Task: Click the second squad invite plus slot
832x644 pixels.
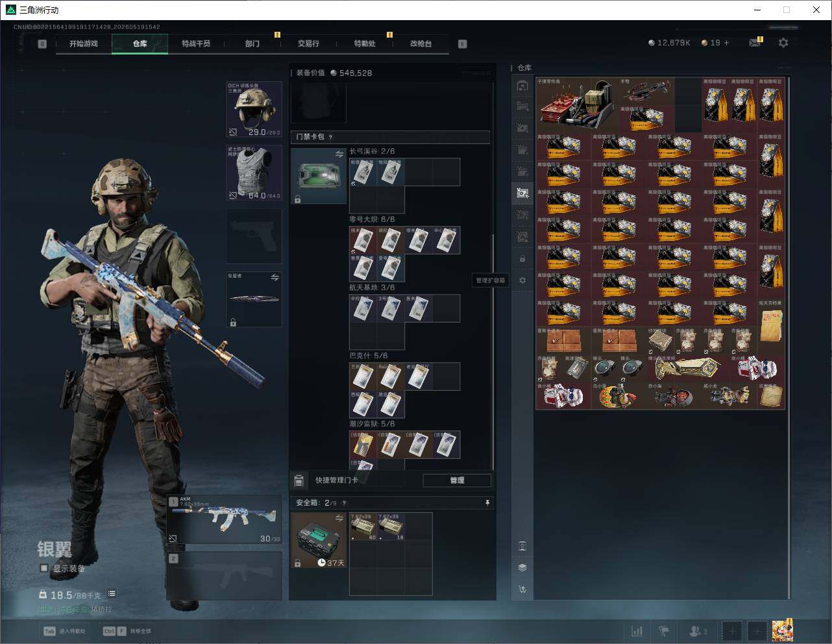Action: pyautogui.click(x=757, y=631)
